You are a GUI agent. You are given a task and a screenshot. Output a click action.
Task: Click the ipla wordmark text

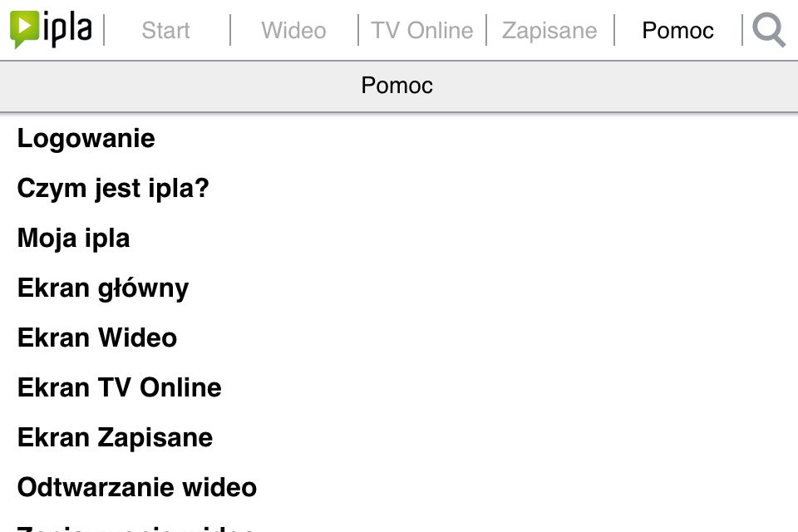point(67,30)
